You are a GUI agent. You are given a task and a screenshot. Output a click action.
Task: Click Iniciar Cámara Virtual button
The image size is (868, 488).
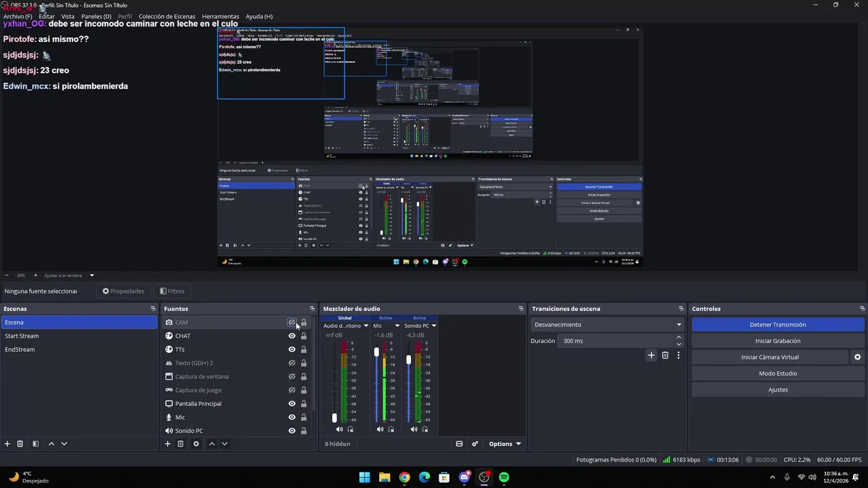(770, 357)
